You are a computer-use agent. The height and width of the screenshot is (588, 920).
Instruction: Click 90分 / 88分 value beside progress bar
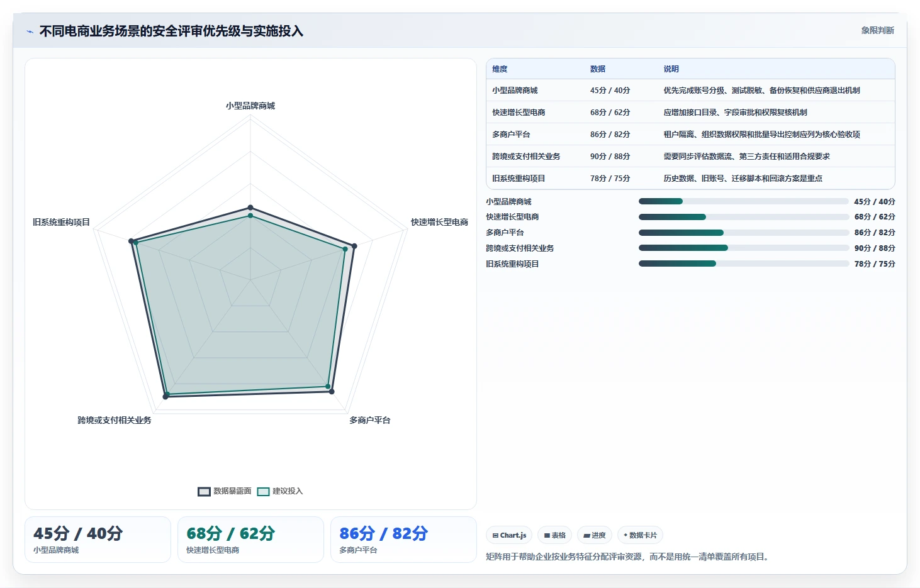click(875, 248)
